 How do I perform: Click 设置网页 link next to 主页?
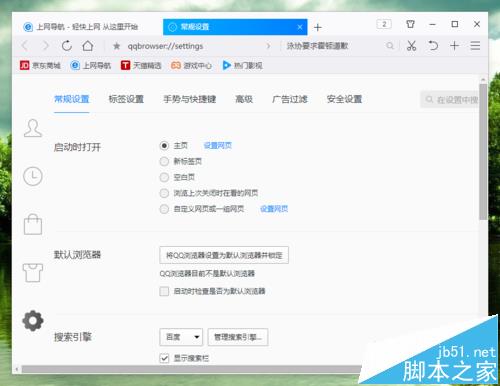(x=218, y=146)
